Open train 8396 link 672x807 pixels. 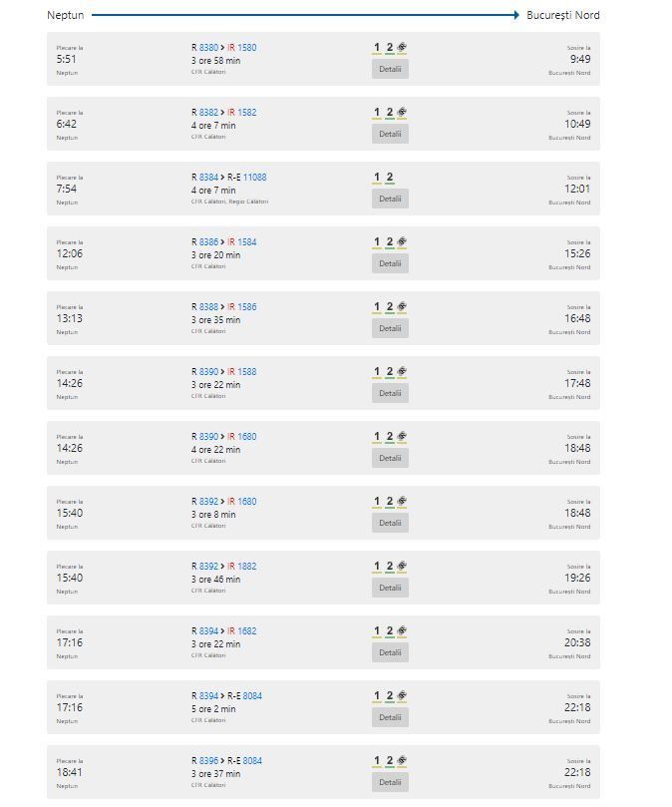click(208, 761)
